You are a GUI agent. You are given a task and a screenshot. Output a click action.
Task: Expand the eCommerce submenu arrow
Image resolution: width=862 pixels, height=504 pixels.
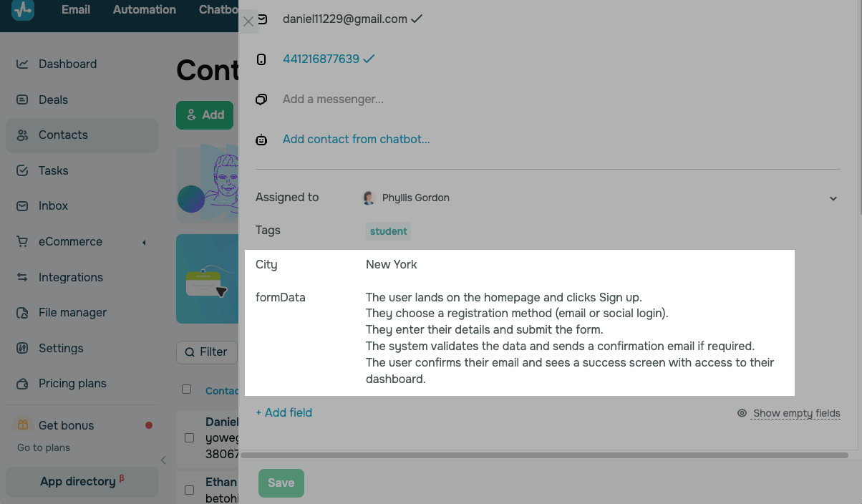(144, 243)
